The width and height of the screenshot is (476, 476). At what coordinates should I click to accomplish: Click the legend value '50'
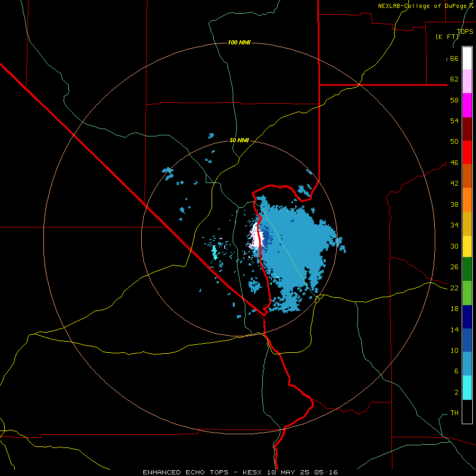pyautogui.click(x=454, y=142)
